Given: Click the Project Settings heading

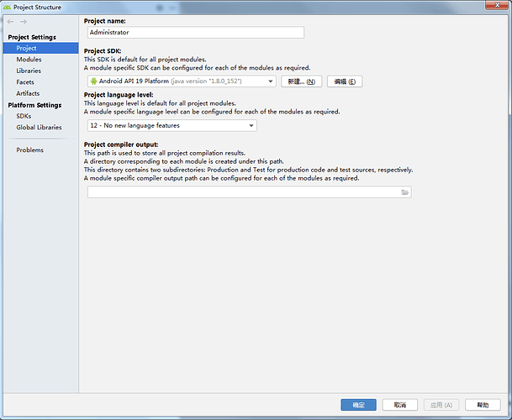Looking at the screenshot, I should (32, 37).
